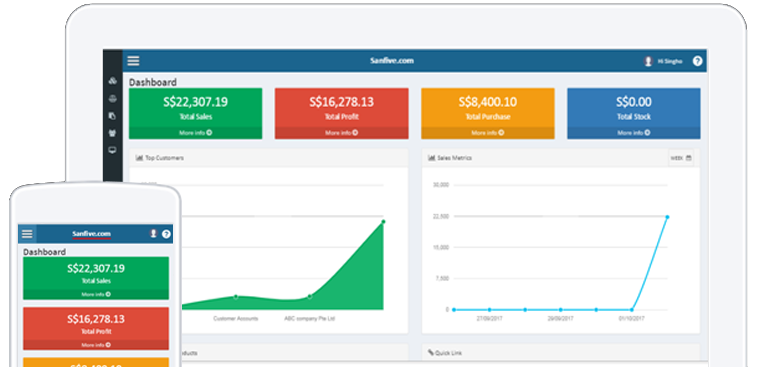Click the Dashboard heading on the tablet
Viewport: 761px width, 368px height.
click(153, 83)
